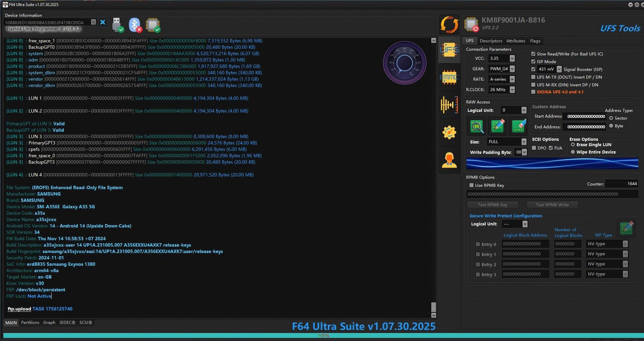Open the UFS module in the sidebar

(449, 50)
